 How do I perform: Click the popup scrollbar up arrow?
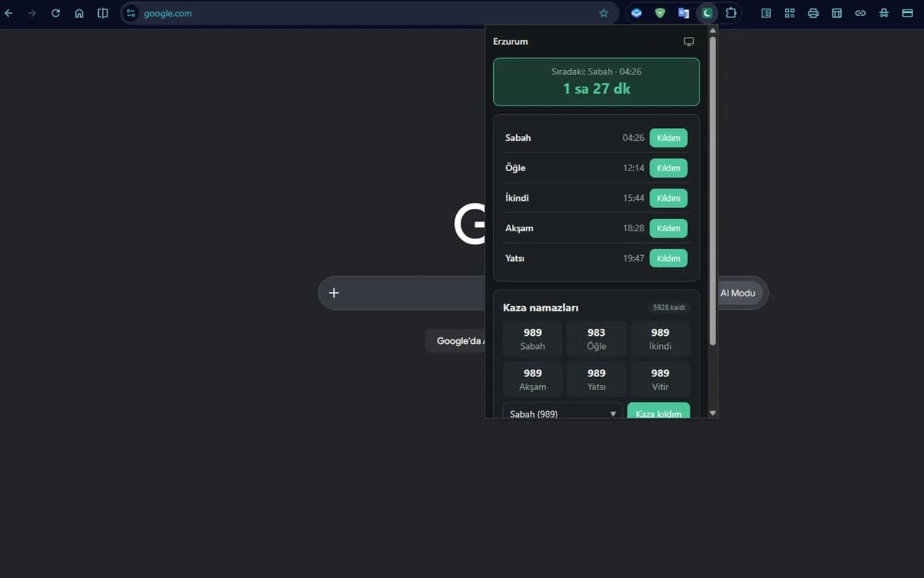(712, 30)
